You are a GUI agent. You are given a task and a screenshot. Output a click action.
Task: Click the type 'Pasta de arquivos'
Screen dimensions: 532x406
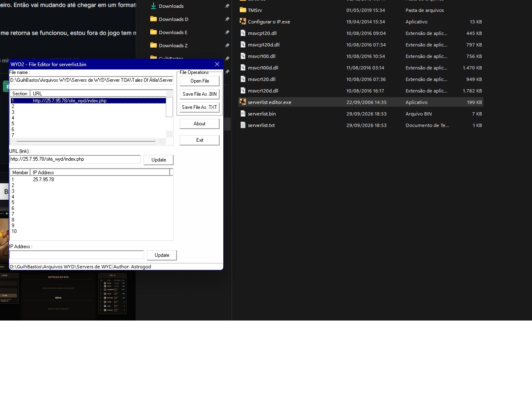pos(425,10)
